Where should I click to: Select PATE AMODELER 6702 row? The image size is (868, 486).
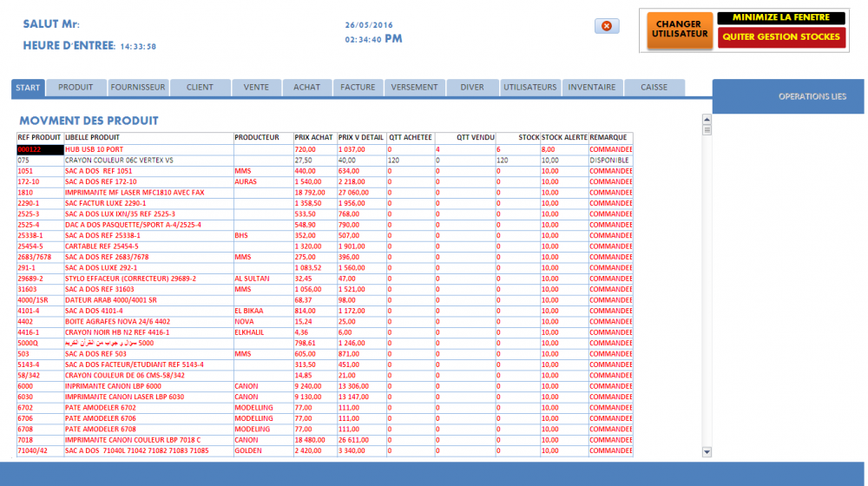[325, 408]
